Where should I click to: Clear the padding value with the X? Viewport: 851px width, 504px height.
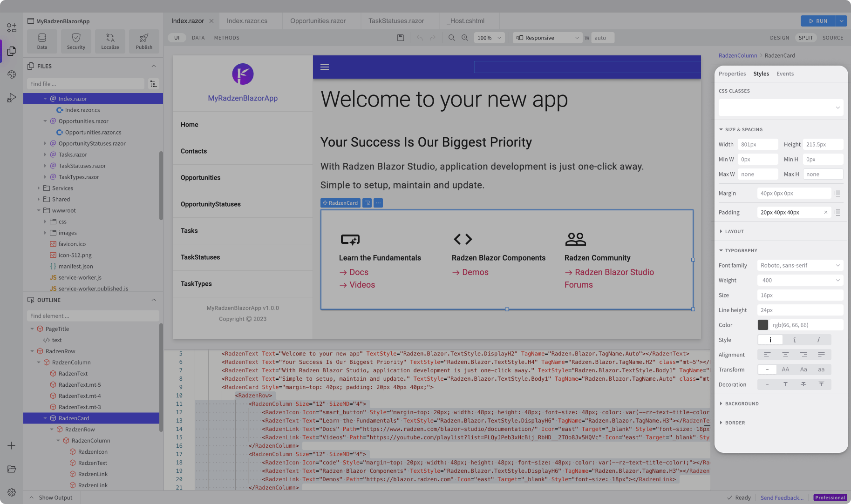click(x=826, y=212)
